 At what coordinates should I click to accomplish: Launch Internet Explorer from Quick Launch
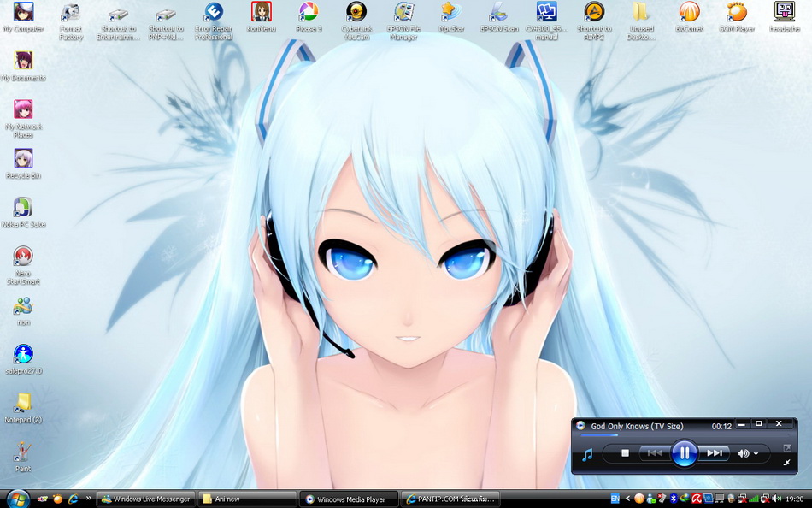[x=73, y=499]
